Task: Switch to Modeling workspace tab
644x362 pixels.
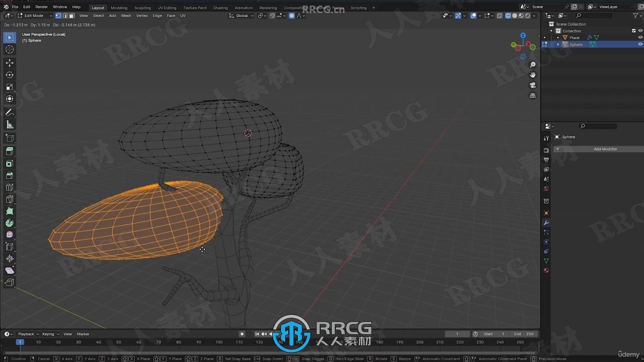Action: 119,8
